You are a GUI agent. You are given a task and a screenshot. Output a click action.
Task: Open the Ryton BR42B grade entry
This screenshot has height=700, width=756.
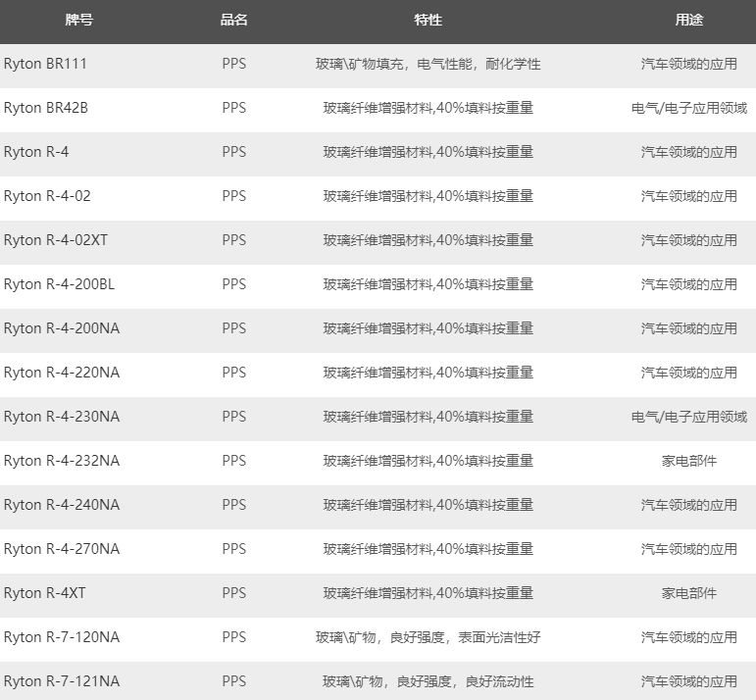click(46, 108)
